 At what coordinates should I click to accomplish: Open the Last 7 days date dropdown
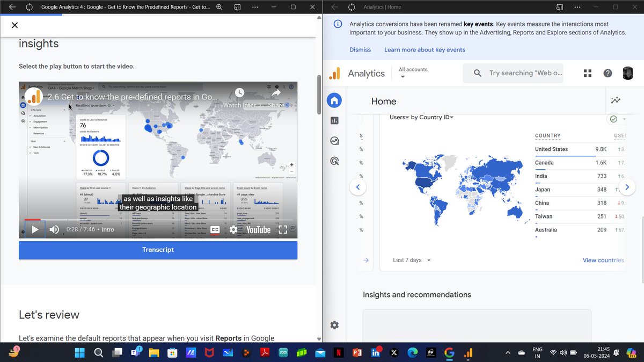tap(412, 260)
